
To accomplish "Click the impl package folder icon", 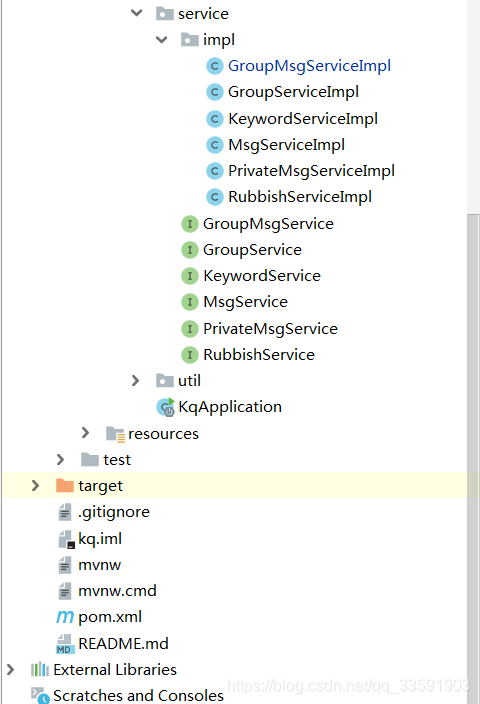I will click(189, 40).
